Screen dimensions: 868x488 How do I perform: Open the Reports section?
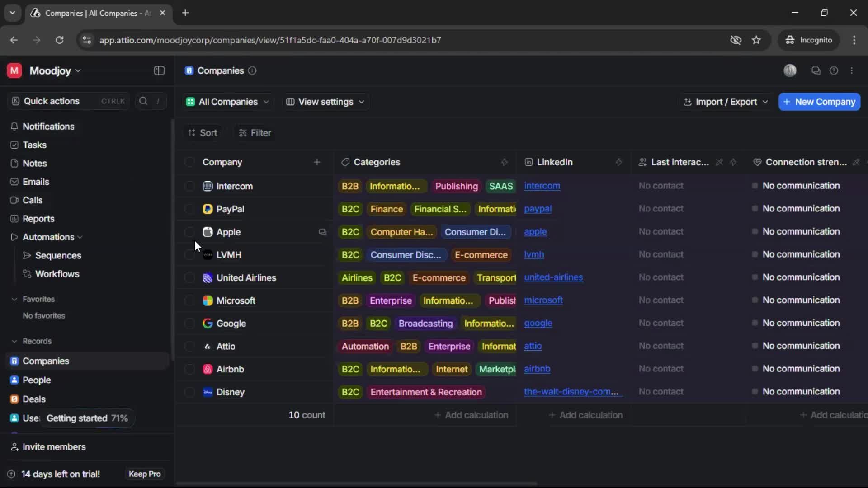coord(38,218)
